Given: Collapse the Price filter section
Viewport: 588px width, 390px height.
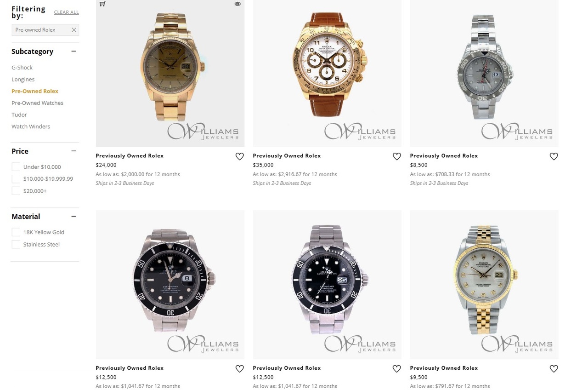Looking at the screenshot, I should coord(73,151).
